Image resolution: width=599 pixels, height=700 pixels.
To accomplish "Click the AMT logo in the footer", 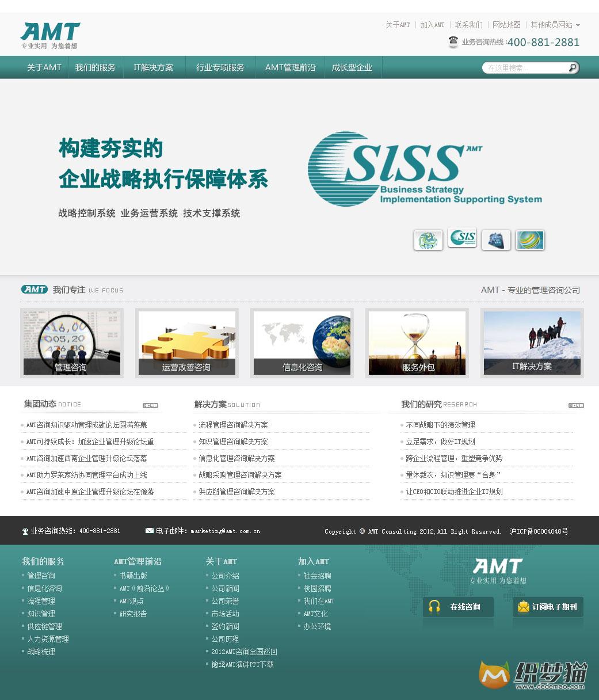I will pyautogui.click(x=498, y=570).
